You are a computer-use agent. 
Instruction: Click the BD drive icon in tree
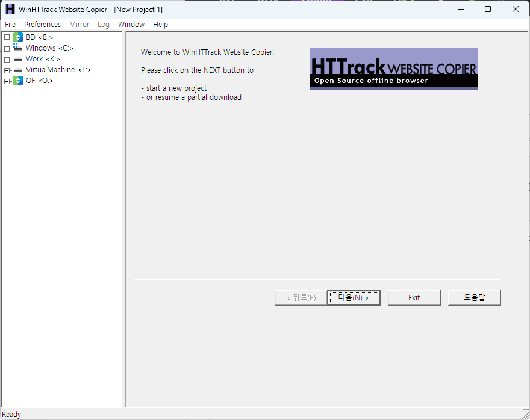pos(18,37)
